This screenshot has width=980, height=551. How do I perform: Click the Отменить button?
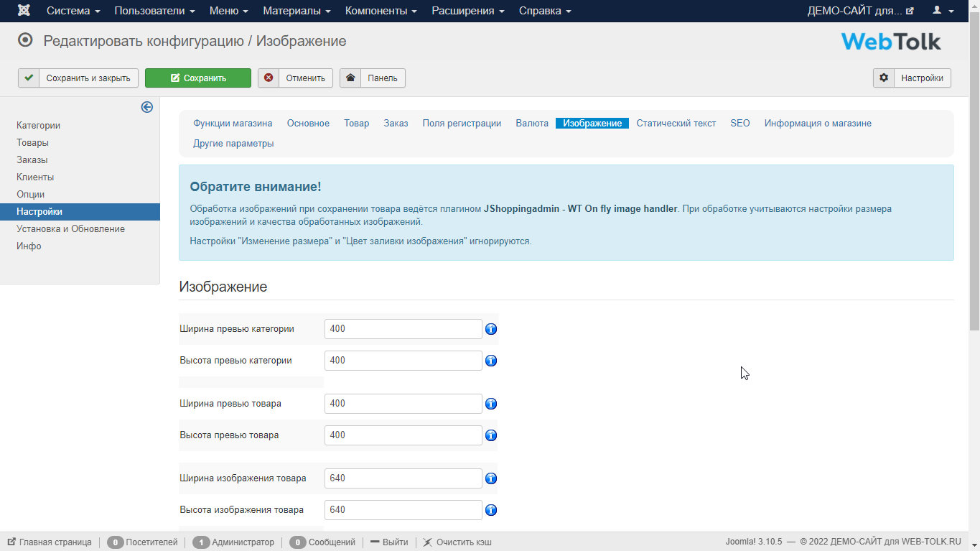[295, 78]
